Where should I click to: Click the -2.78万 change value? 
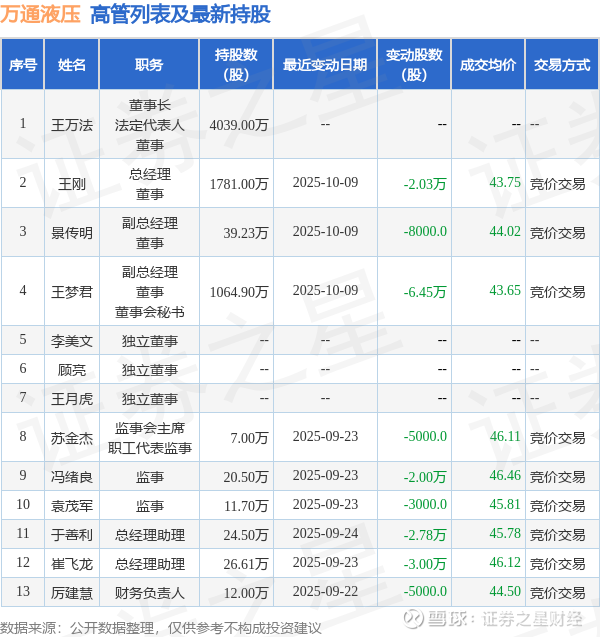425,535
